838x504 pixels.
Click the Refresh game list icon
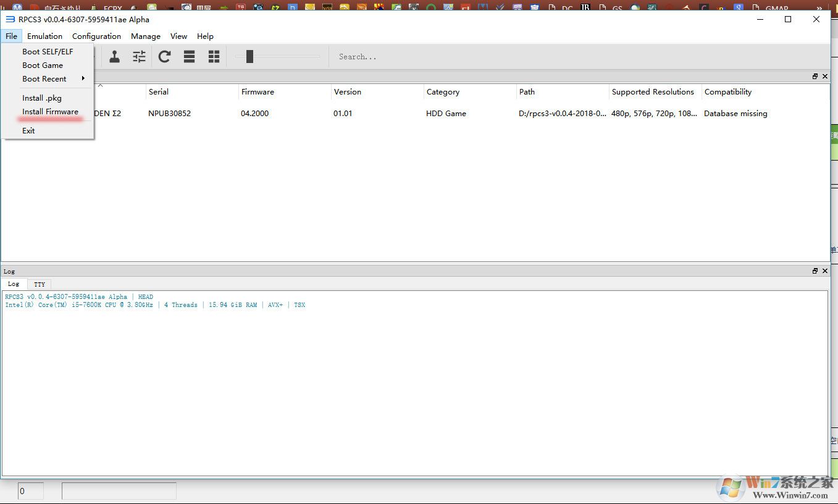point(164,57)
